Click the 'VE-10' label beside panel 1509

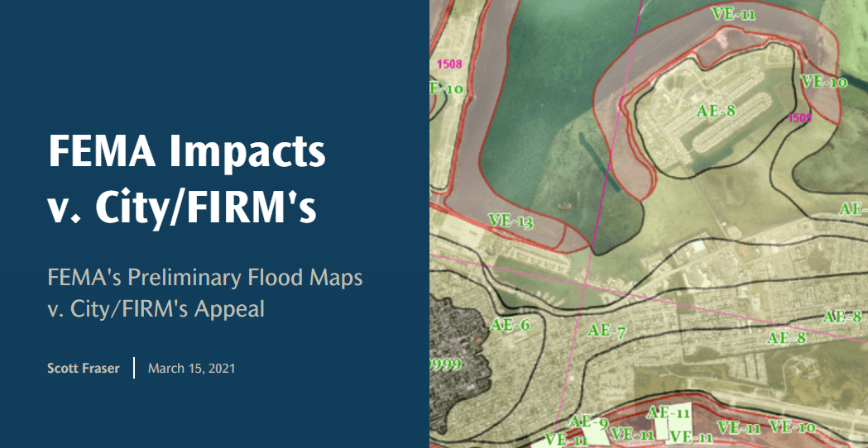(824, 83)
